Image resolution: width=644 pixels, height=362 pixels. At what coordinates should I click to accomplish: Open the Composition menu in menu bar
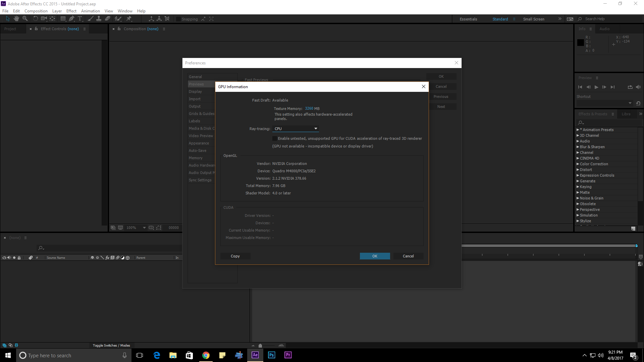point(36,11)
